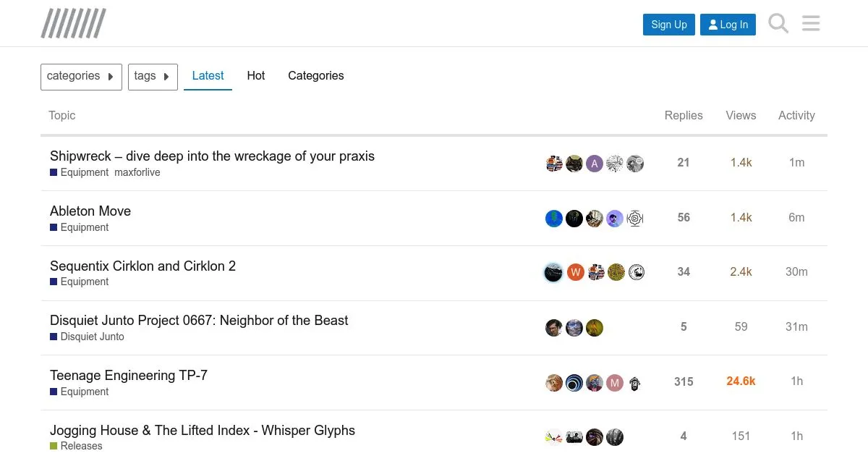Viewport: 868px width, 456px height.
Task: Click the 30m activity time for Sequentix
Action: 796,272
